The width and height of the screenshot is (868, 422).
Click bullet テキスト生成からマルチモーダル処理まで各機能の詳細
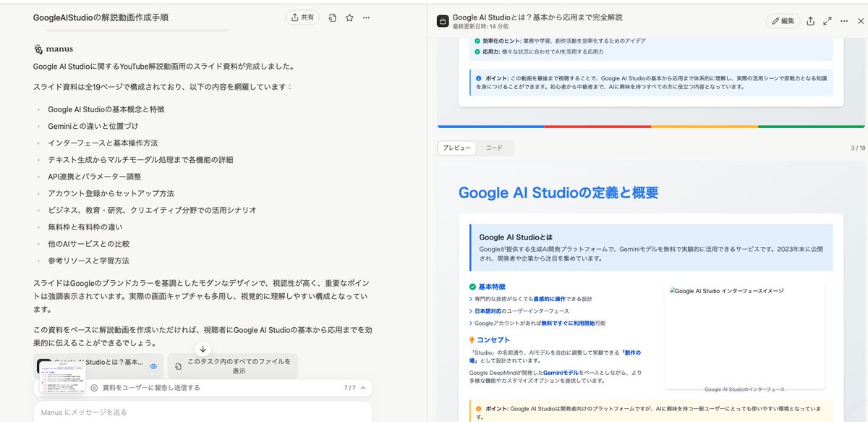(x=140, y=160)
